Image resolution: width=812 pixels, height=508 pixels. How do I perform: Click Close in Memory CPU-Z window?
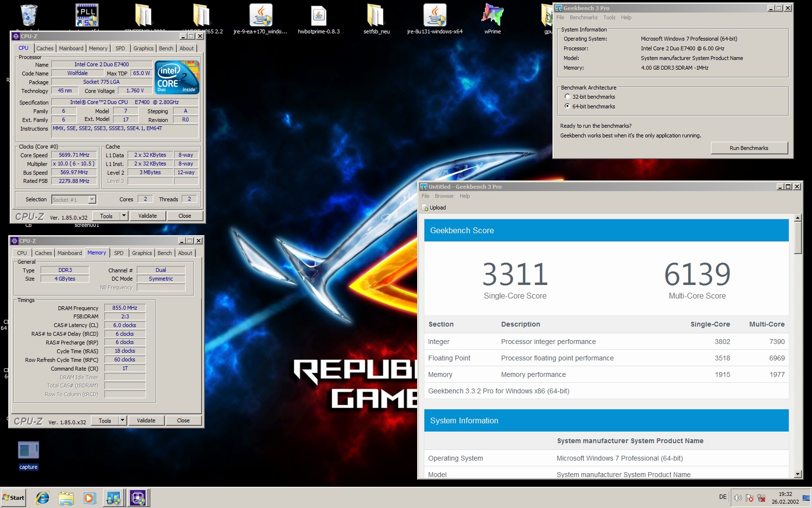coord(183,420)
